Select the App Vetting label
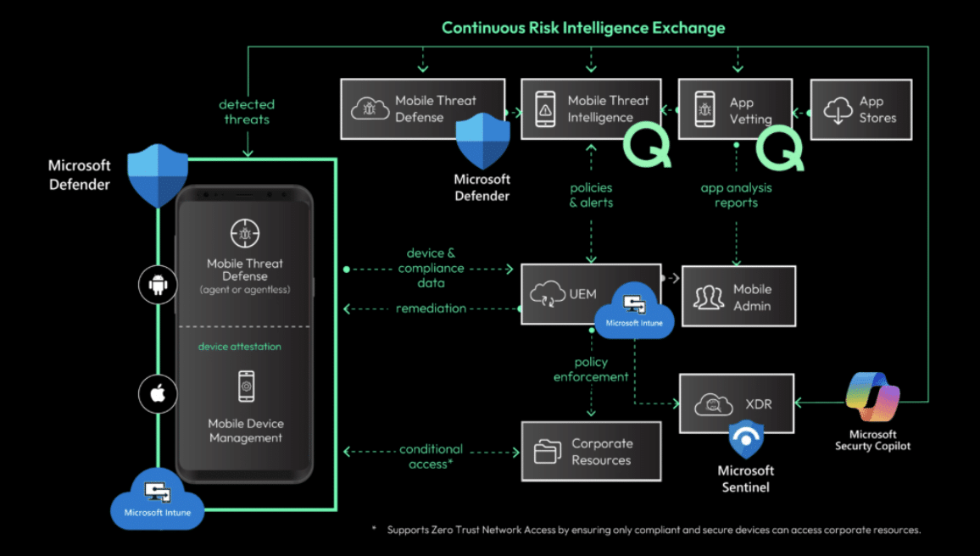The width and height of the screenshot is (980, 556). (750, 110)
